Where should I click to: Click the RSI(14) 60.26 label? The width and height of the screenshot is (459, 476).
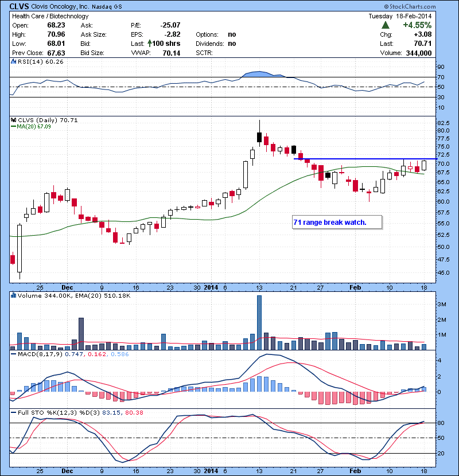(41, 61)
